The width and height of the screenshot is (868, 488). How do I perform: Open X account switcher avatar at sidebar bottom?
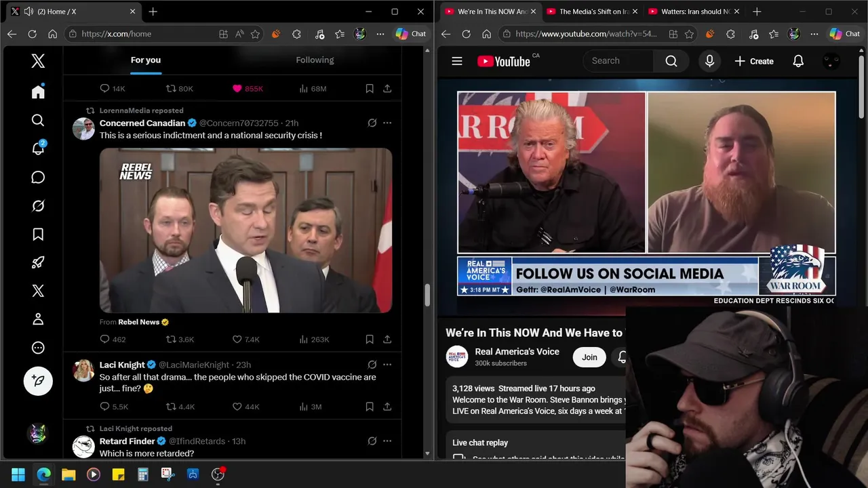pyautogui.click(x=38, y=434)
